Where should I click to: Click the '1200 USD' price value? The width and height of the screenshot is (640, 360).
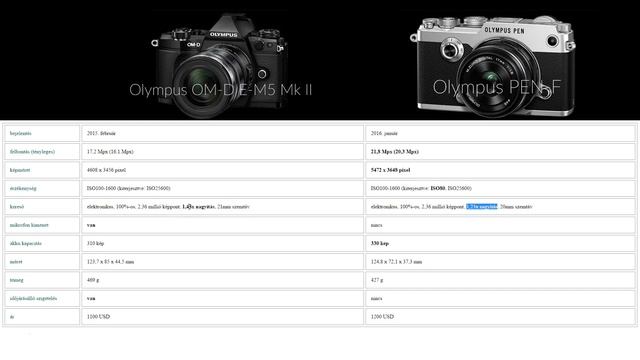point(382,317)
